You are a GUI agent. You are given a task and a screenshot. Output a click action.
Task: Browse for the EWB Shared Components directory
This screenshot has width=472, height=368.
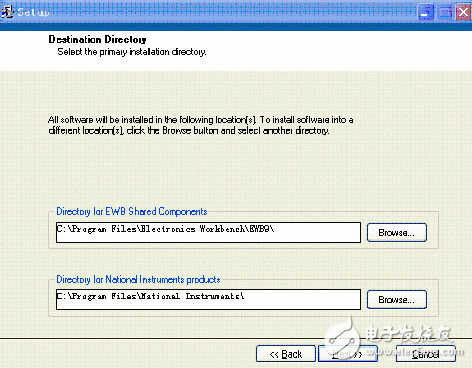397,233
